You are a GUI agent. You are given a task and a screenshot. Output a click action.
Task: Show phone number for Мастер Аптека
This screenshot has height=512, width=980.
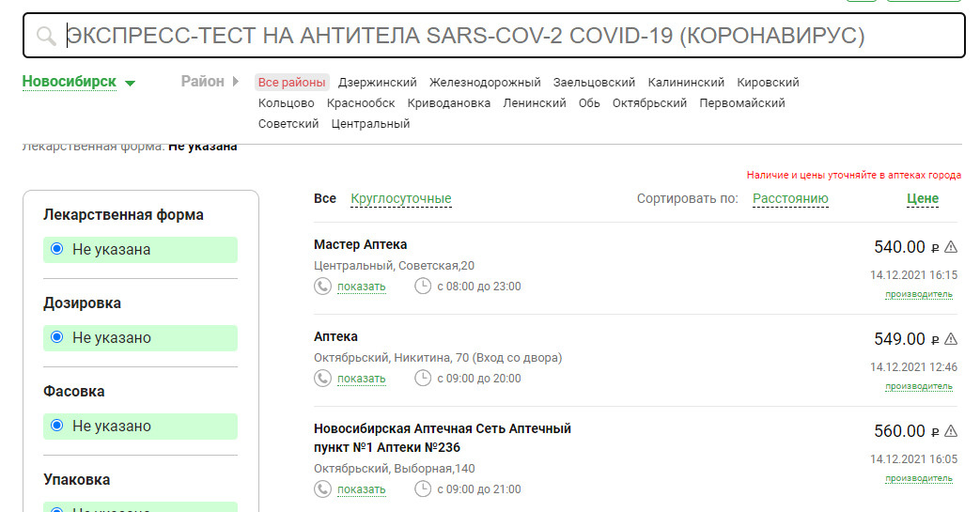[361, 287]
